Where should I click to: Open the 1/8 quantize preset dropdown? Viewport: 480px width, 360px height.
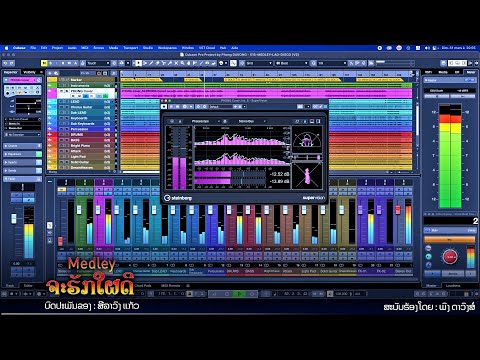pos(332,63)
